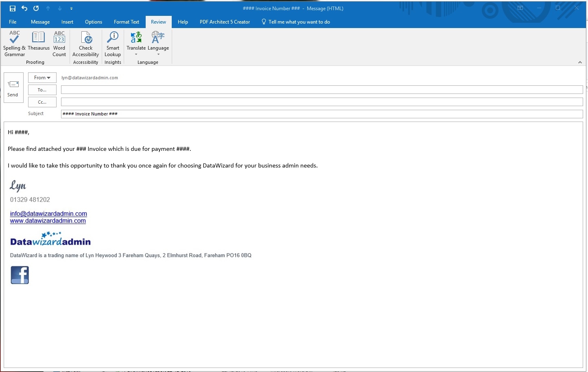
Task: Collapse the ribbon with the chevron
Action: tap(580, 62)
